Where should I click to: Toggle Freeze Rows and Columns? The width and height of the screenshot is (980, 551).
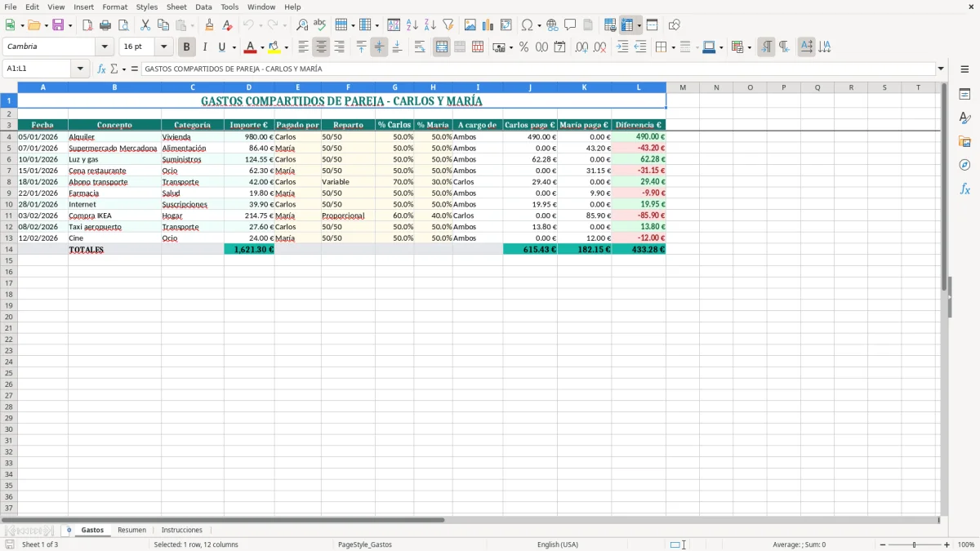[627, 25]
